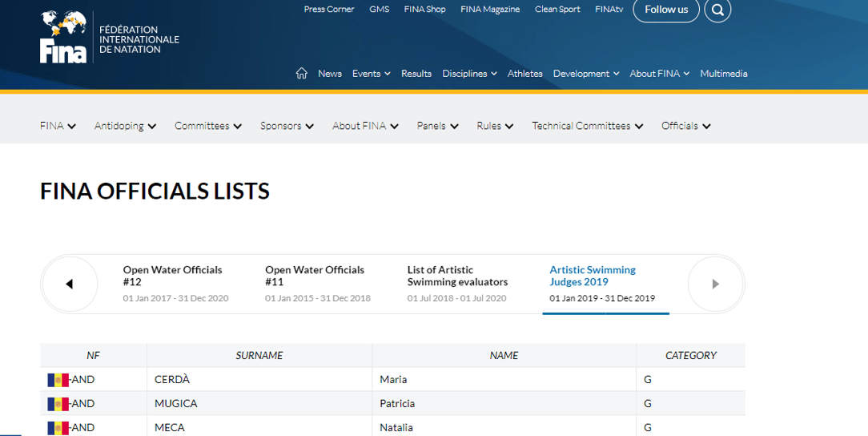The height and width of the screenshot is (436, 868).
Task: Click the Follow us button
Action: 666,10
